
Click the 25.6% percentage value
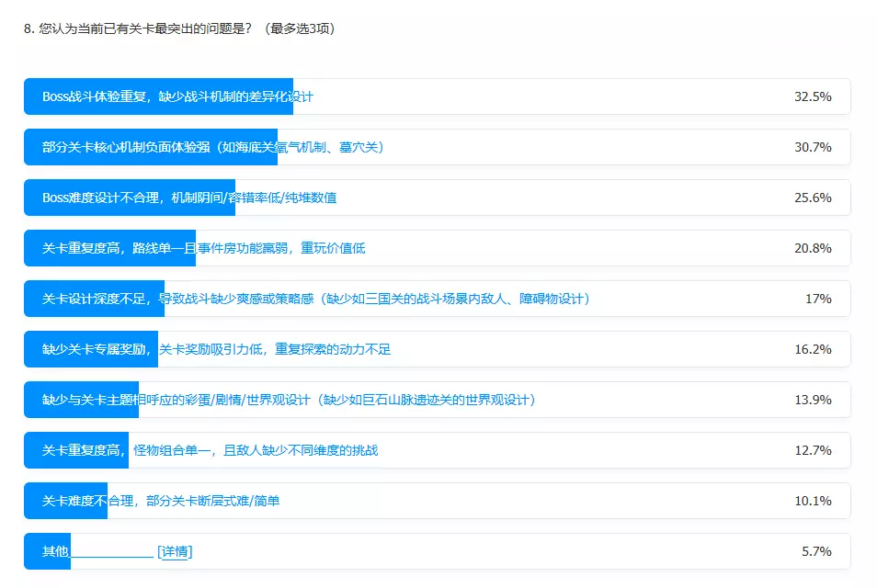[813, 198]
